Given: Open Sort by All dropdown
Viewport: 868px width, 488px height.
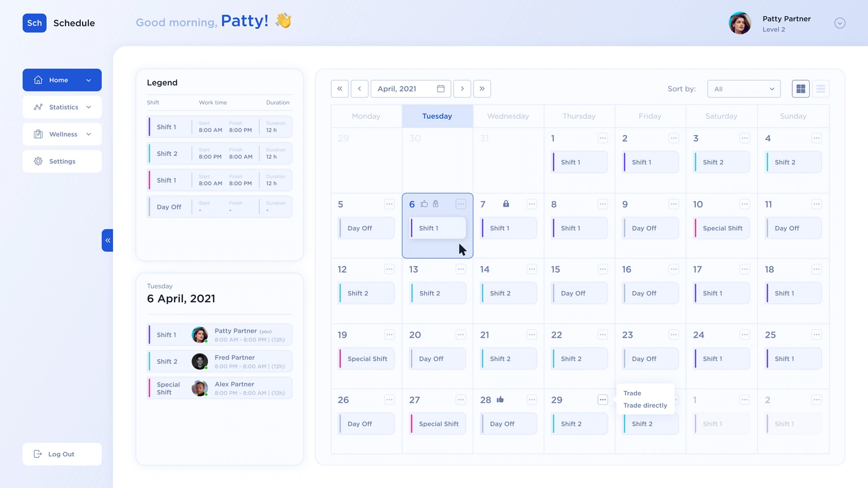Looking at the screenshot, I should pos(744,89).
